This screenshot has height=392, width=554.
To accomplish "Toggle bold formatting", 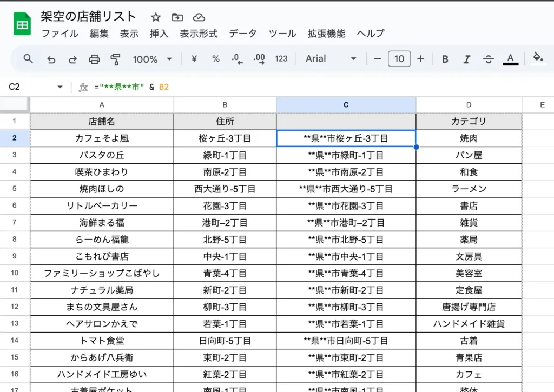I will coord(444,59).
